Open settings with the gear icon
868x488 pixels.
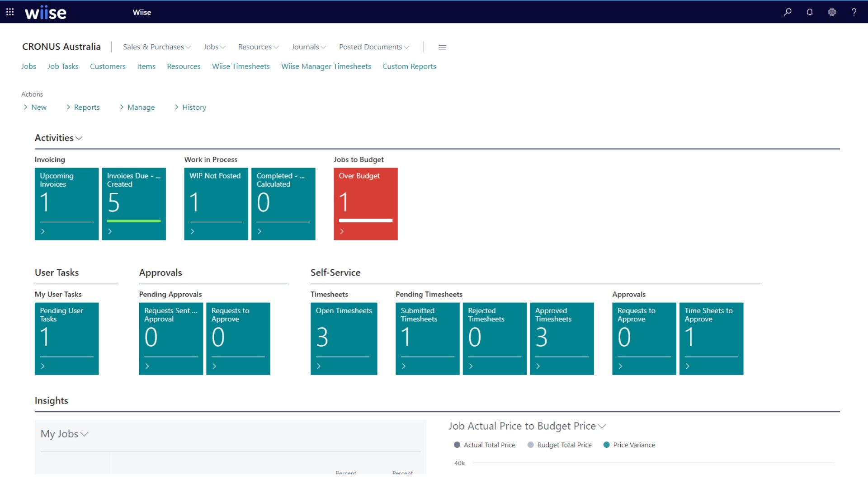(x=832, y=12)
